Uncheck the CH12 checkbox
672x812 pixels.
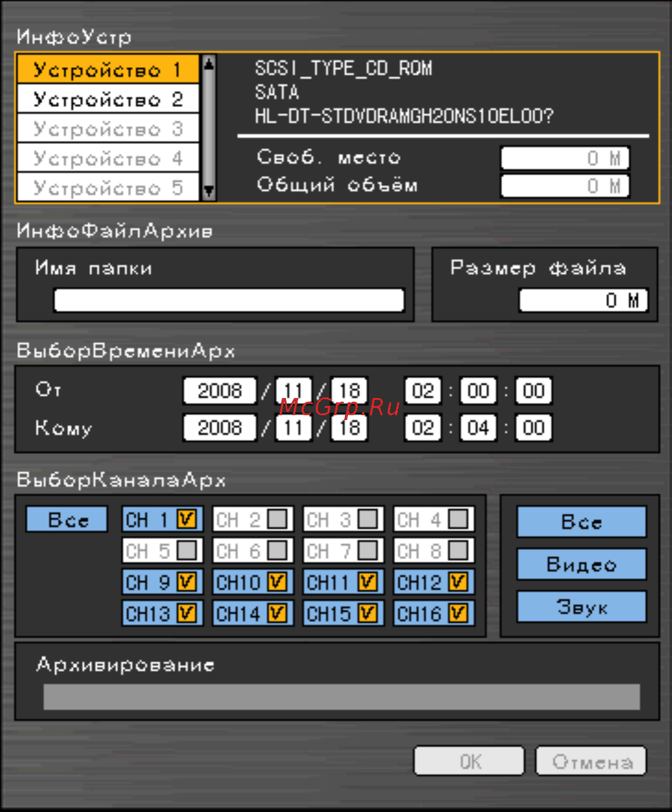457,581
